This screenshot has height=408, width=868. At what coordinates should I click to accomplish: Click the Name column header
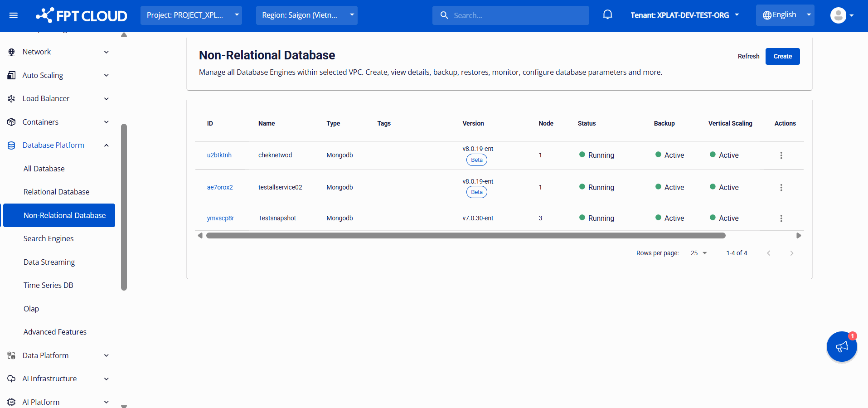[267, 123]
